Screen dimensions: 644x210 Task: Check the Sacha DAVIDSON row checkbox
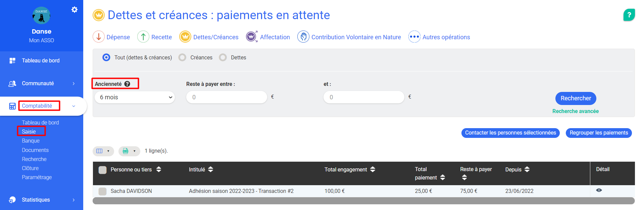click(102, 191)
